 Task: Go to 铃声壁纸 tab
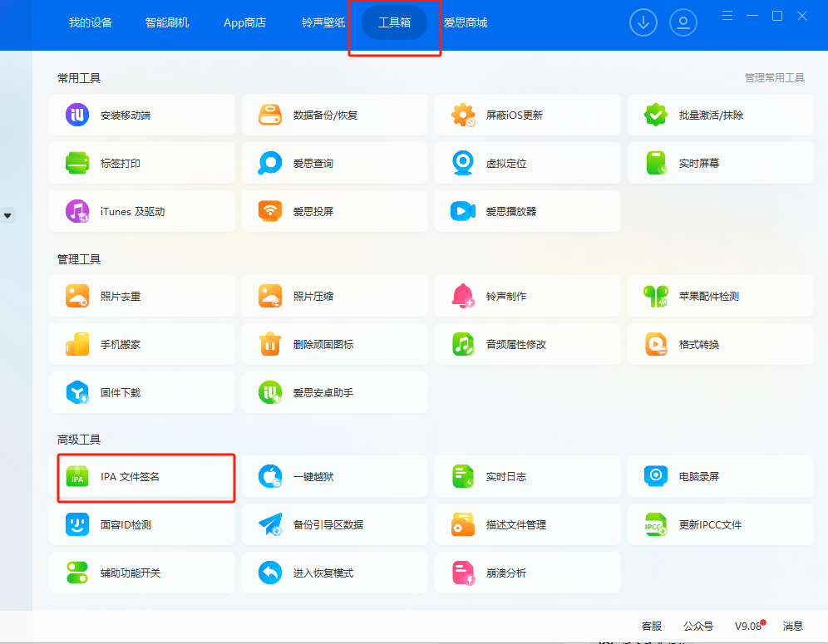click(323, 22)
